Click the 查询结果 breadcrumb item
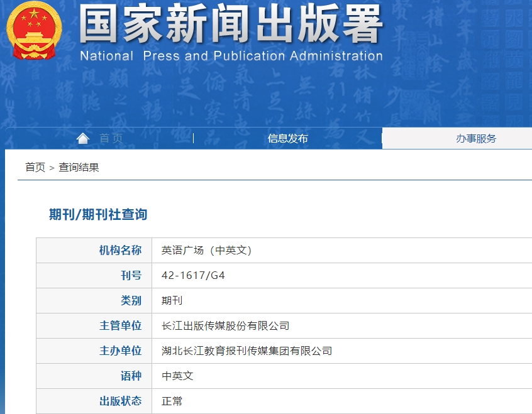 point(79,167)
